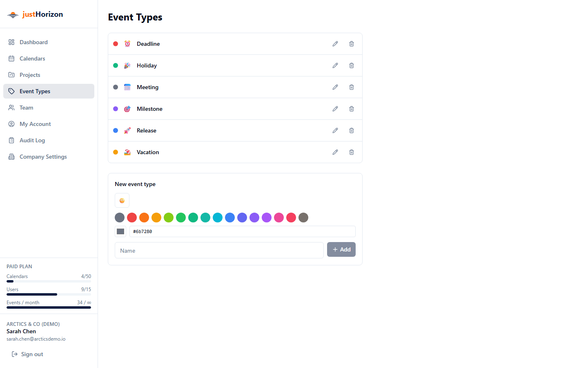Click the Calendars usage progress bar
Screen dimensions: 588x368
49,281
